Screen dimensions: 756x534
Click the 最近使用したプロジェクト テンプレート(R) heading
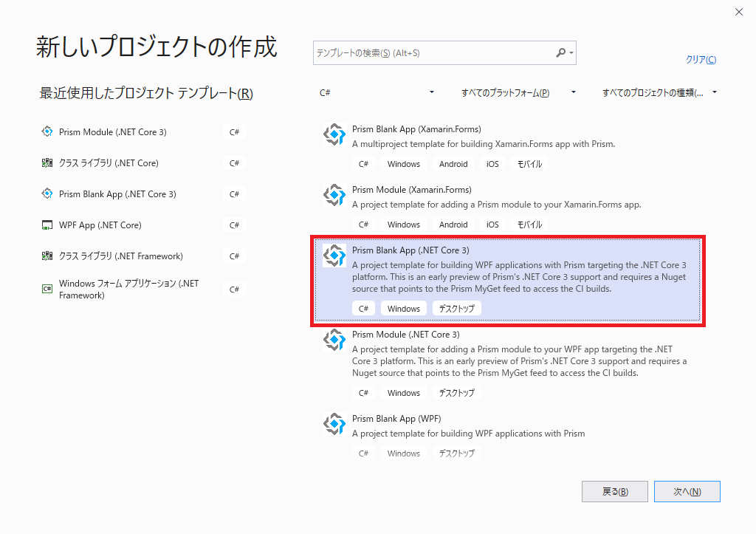146,93
